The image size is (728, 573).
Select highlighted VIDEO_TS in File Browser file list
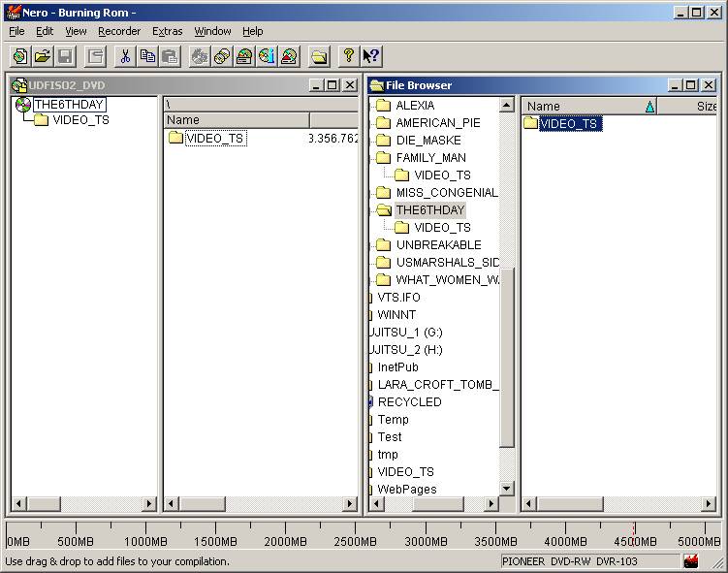[570, 124]
